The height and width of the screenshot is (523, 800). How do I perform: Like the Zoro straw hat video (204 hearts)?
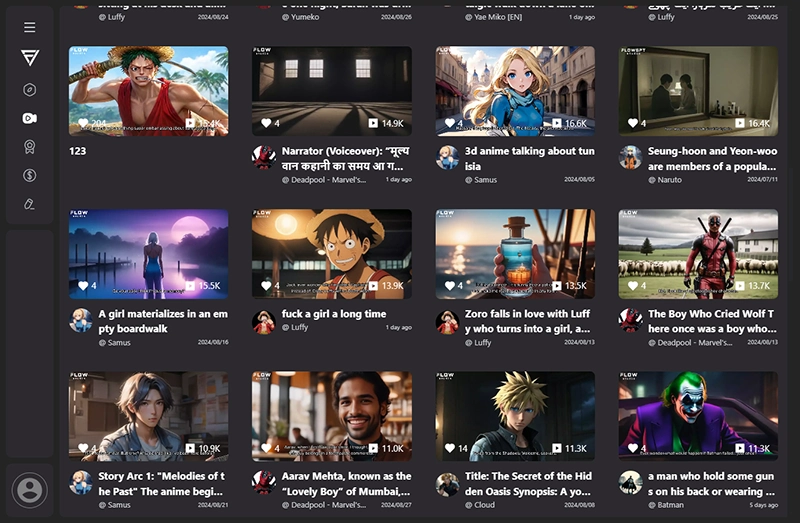pyautogui.click(x=83, y=123)
